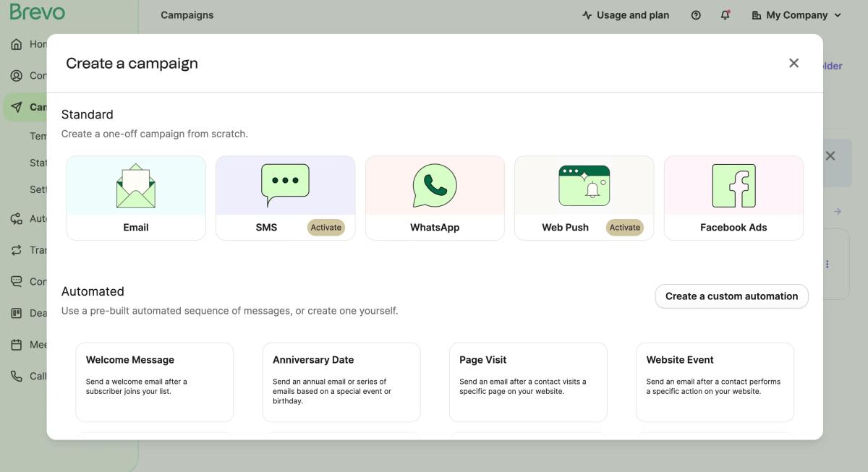Screen dimensions: 868x472
Task: Click the Brevo logo
Action: (x=38, y=12)
